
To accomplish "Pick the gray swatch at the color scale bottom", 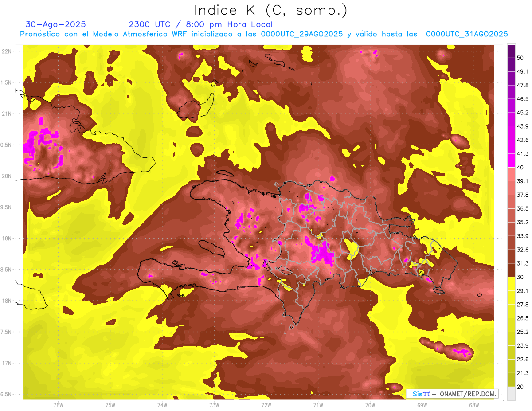I will coord(511,394).
